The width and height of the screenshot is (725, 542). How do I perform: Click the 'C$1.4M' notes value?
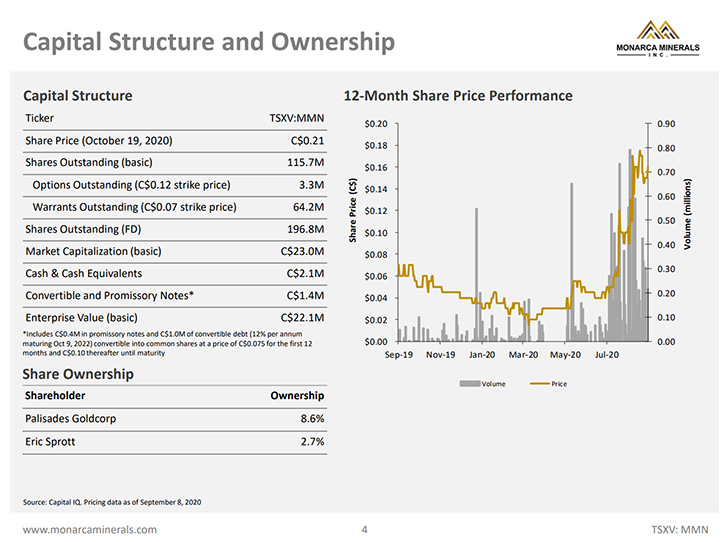coord(305,296)
